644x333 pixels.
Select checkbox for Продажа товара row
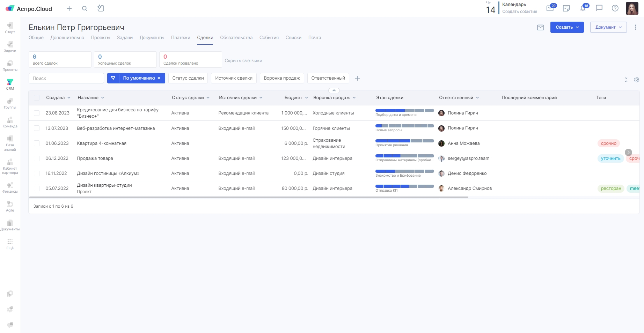click(37, 158)
